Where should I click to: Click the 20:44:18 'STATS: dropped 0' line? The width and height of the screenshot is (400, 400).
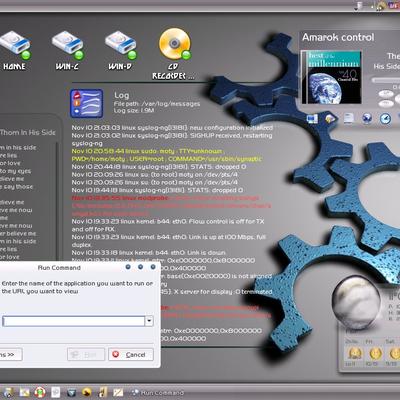(159, 167)
